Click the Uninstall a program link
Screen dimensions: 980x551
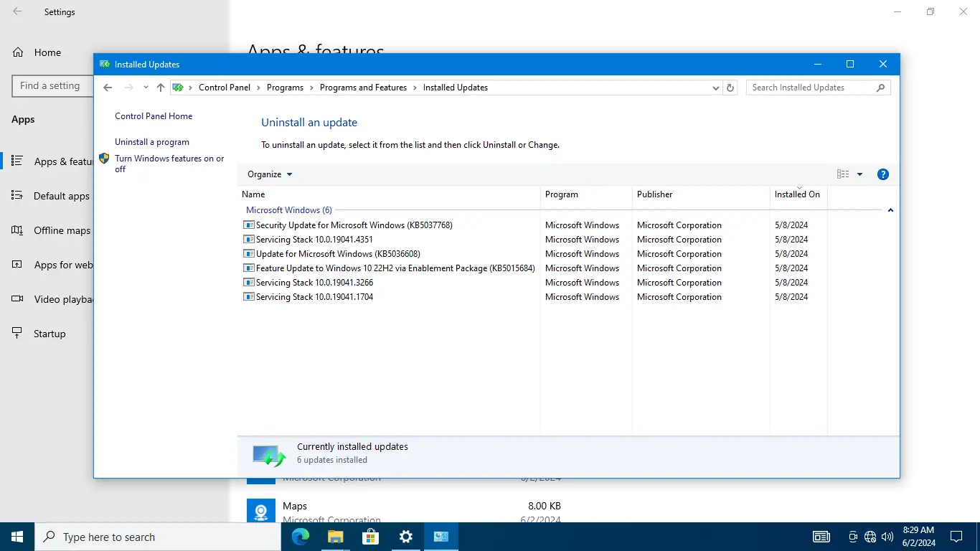(x=152, y=142)
